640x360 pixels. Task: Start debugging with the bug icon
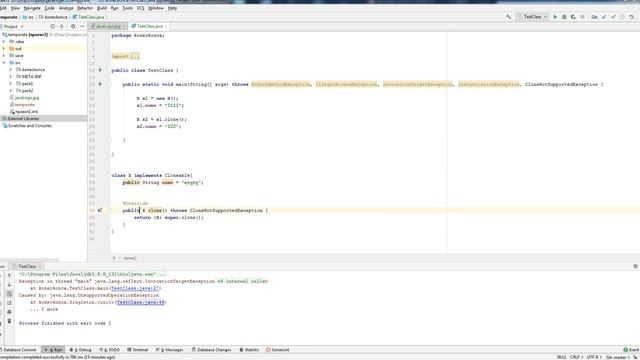coord(564,17)
